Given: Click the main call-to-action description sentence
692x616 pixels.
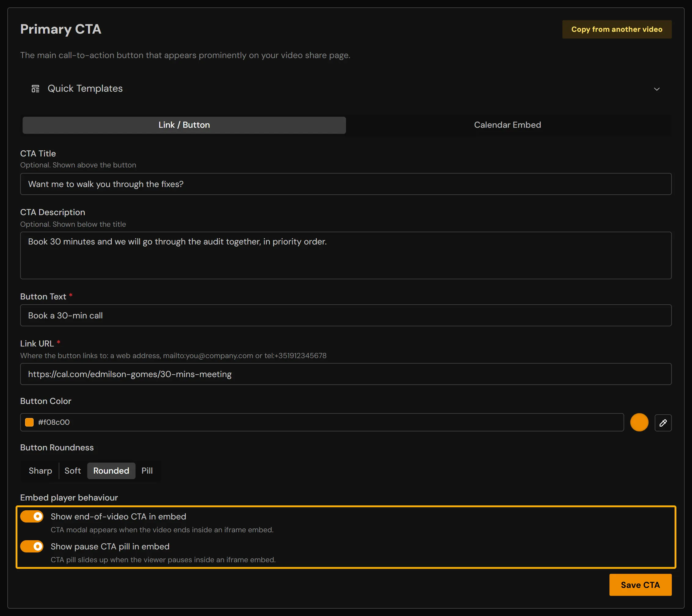Looking at the screenshot, I should (x=185, y=55).
